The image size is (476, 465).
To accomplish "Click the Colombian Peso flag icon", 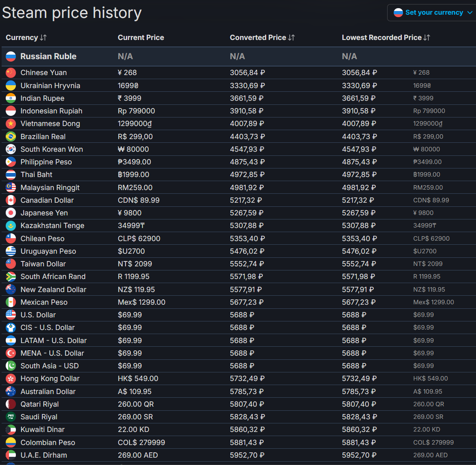I will 11,442.
